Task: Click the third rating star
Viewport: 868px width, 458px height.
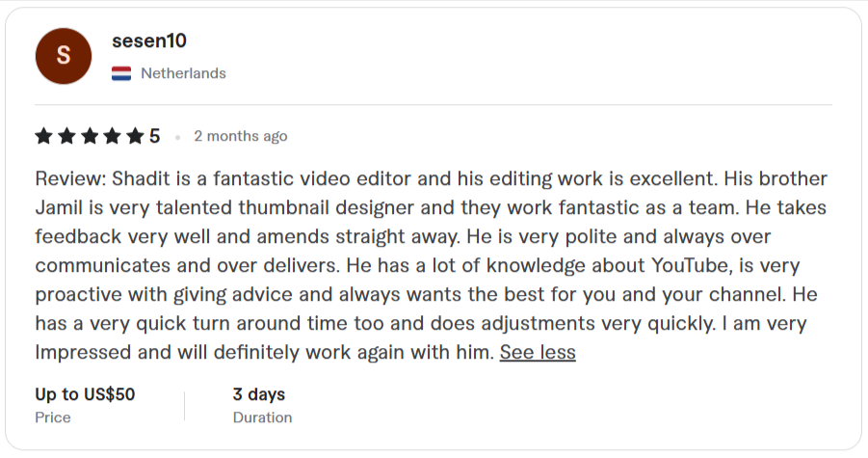Action: click(x=90, y=136)
